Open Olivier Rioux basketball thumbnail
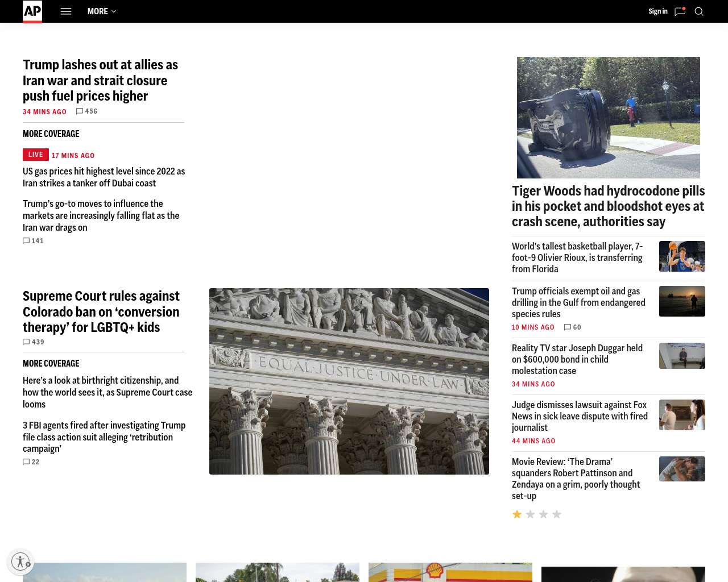The width and height of the screenshot is (728, 582). [682, 256]
